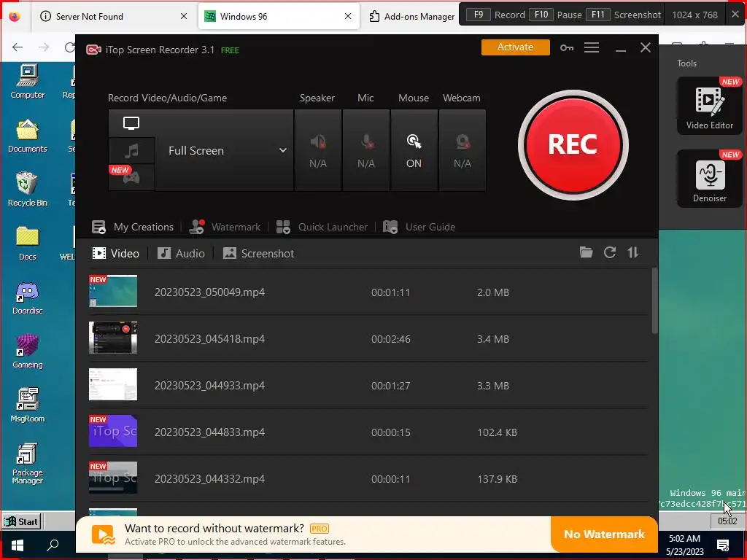The height and width of the screenshot is (560, 747).
Task: Click the sort order arrows icon
Action: (633, 252)
